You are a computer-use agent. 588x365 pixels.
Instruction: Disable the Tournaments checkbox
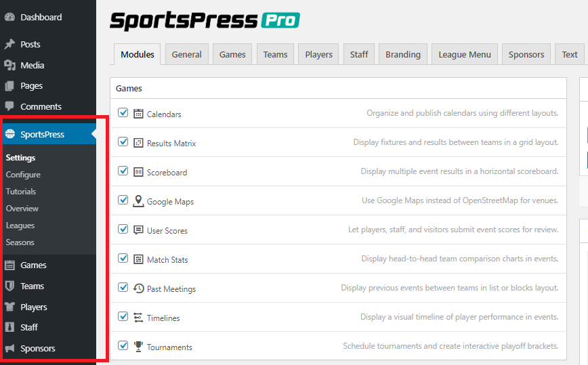click(x=123, y=345)
